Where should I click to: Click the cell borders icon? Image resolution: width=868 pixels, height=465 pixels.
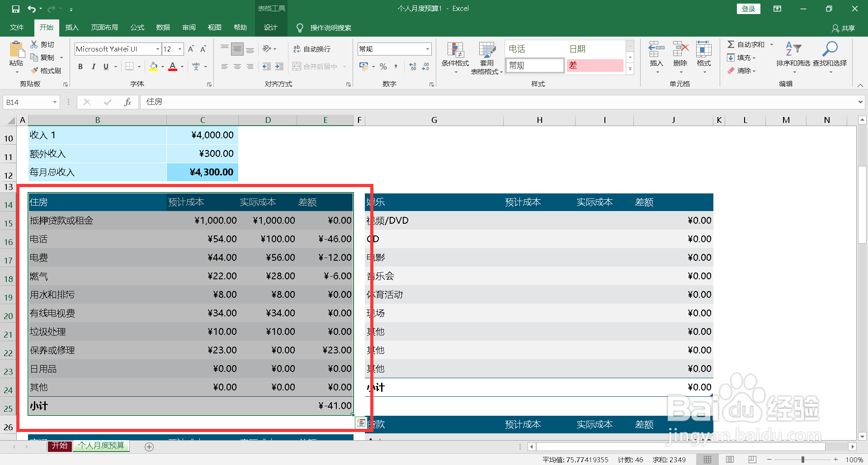tap(130, 66)
